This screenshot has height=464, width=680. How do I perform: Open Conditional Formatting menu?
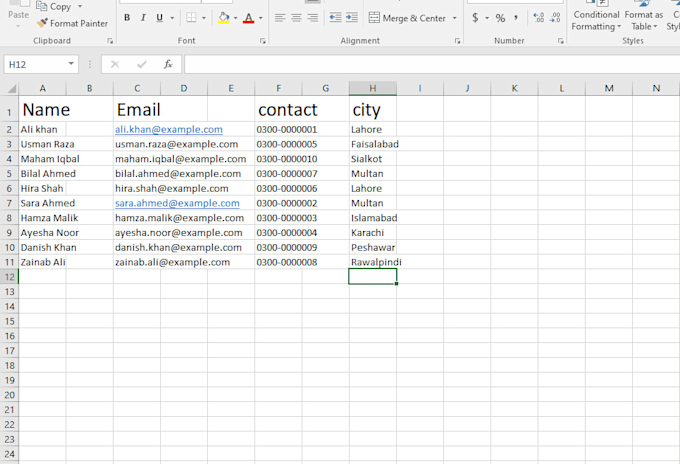596,16
